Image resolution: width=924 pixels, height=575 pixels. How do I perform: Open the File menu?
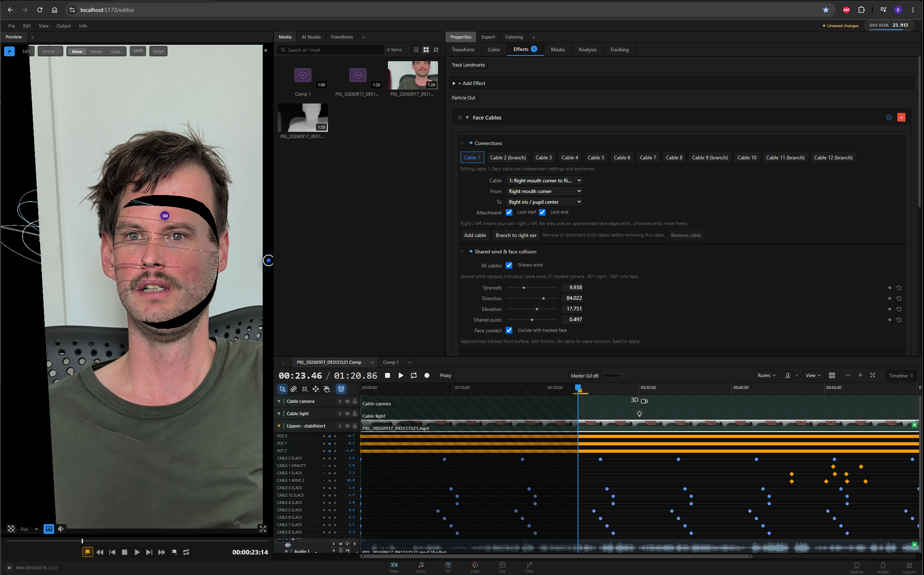11,26
